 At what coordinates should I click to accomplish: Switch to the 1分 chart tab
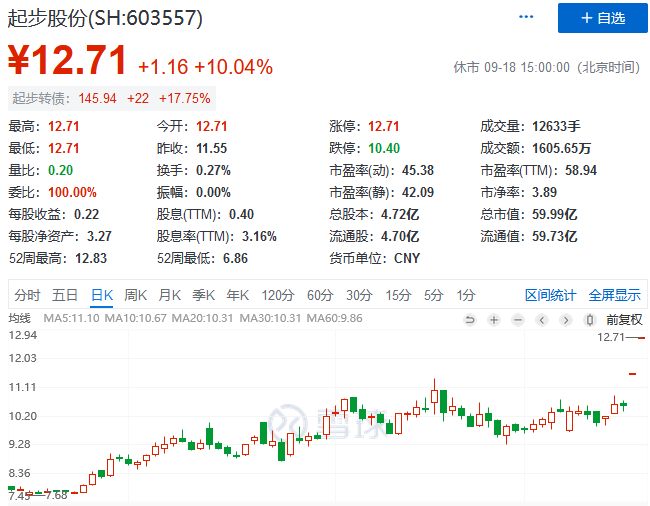click(x=466, y=295)
